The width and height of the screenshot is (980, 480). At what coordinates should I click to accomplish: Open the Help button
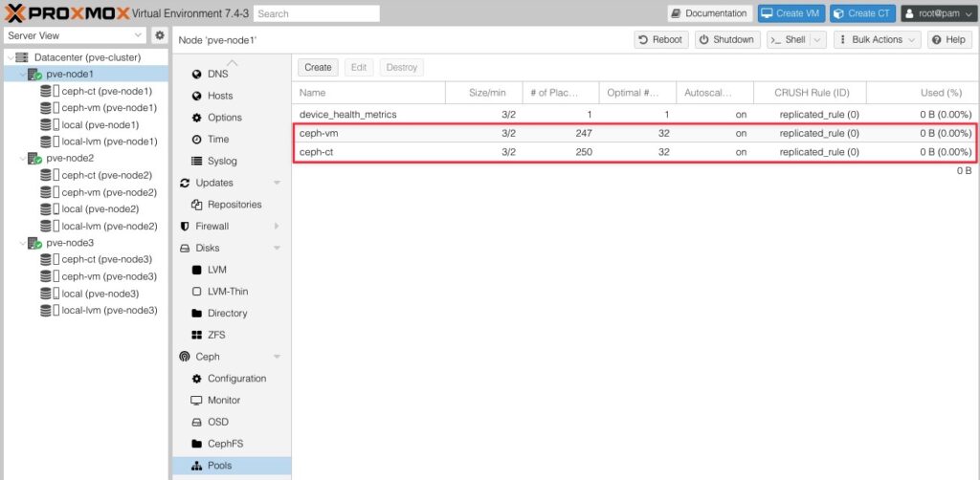coord(949,39)
